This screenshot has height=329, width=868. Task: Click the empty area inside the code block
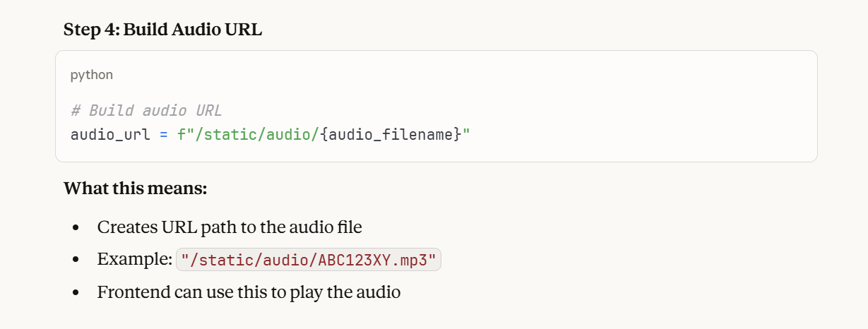click(636, 106)
